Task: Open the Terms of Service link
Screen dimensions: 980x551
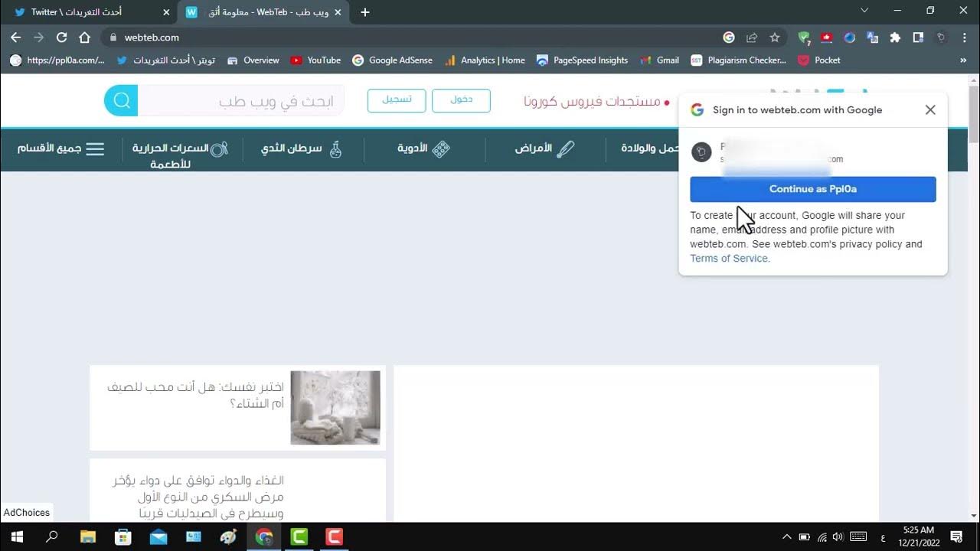Action: tap(728, 258)
